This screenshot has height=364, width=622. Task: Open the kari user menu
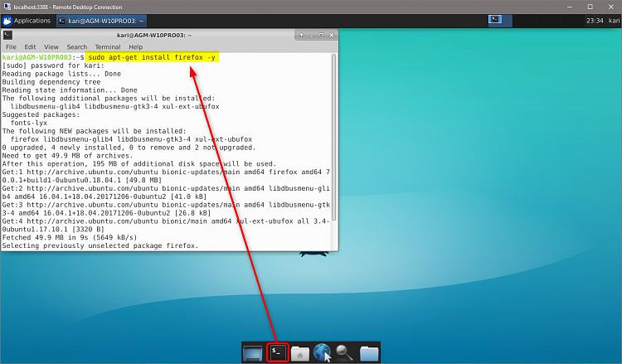[x=614, y=21]
